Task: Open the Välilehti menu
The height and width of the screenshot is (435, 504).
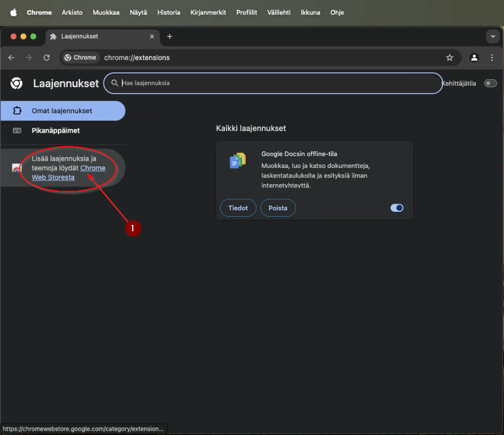Action: (279, 12)
